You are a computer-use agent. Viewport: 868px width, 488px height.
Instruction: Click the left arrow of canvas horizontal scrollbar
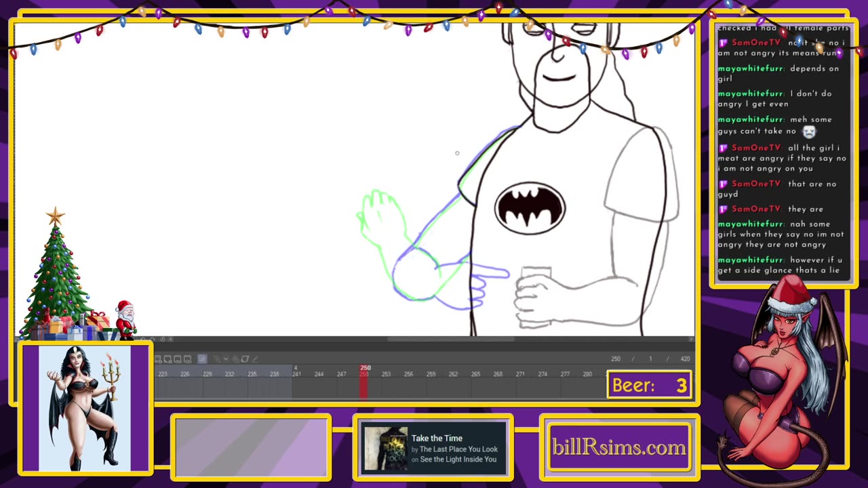(171, 339)
